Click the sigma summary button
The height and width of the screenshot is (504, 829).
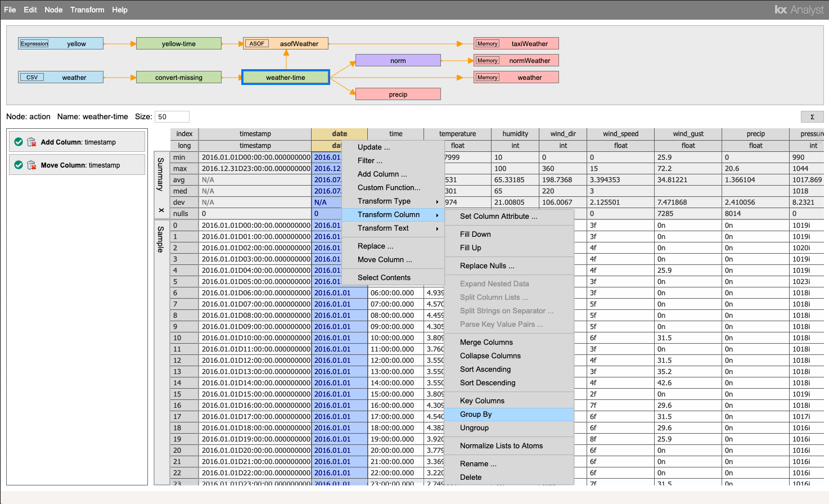pos(812,117)
